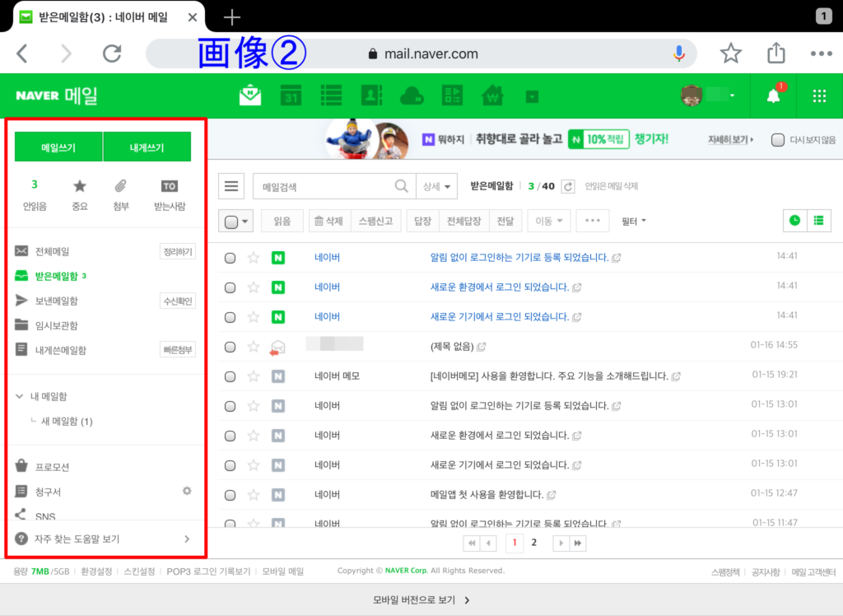Check the 네이버 메모 mail checkbox
This screenshot has width=843, height=616.
pos(231,376)
